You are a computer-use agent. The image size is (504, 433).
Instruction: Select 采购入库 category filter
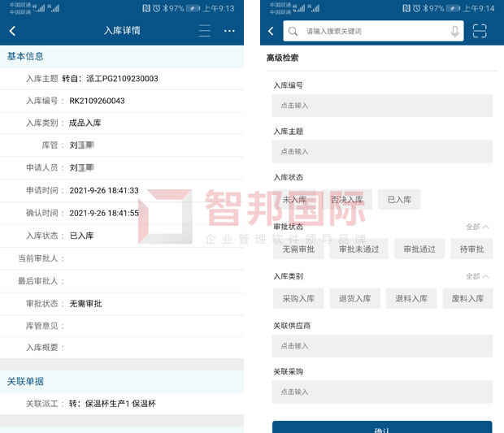(298, 298)
